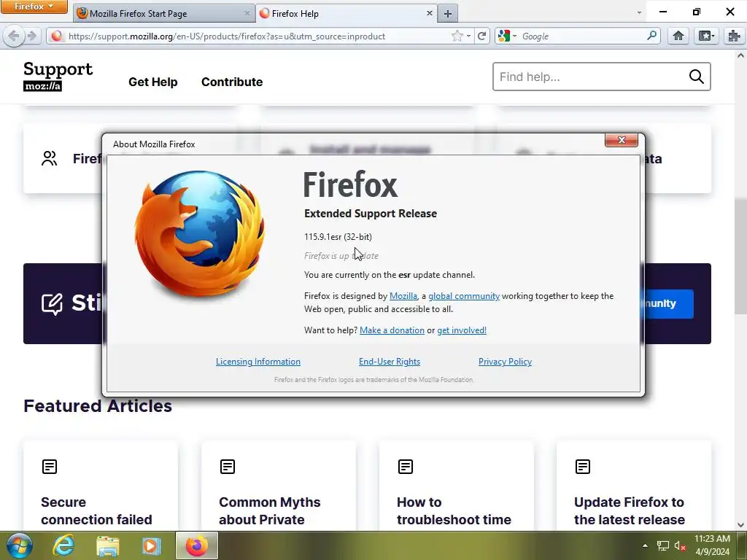
Task: Open the Google search engine selector dropdown
Action: click(x=507, y=36)
